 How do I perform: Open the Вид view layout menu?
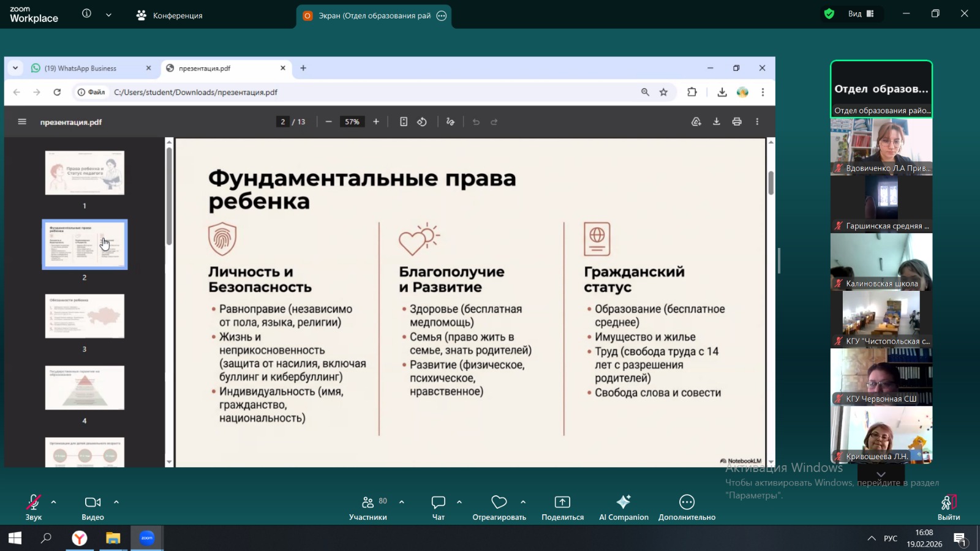pyautogui.click(x=861, y=14)
